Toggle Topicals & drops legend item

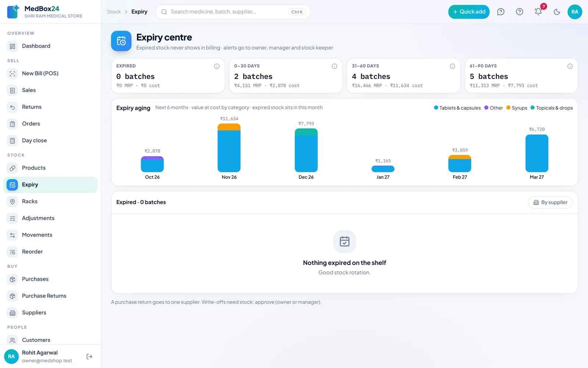pos(552,108)
